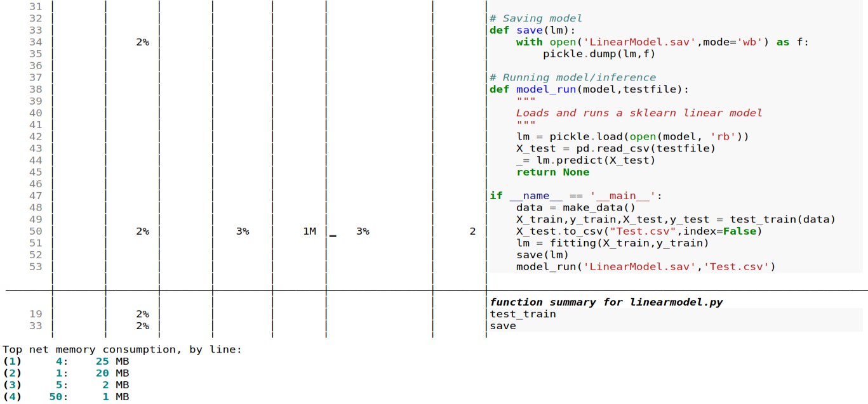Click the 'def save(lm):' function definition
Image resolution: width=868 pixels, height=404 pixels.
tap(532, 30)
